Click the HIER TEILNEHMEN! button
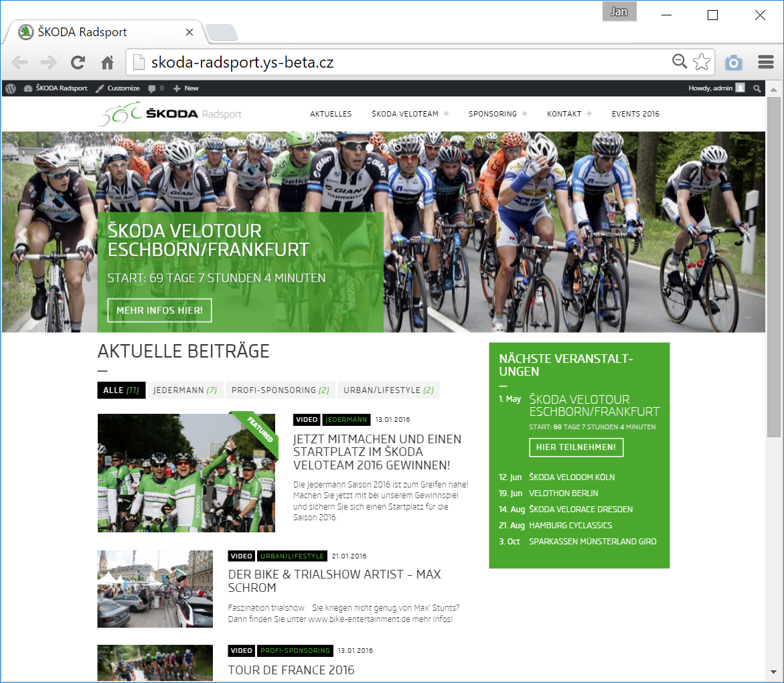 point(576,447)
